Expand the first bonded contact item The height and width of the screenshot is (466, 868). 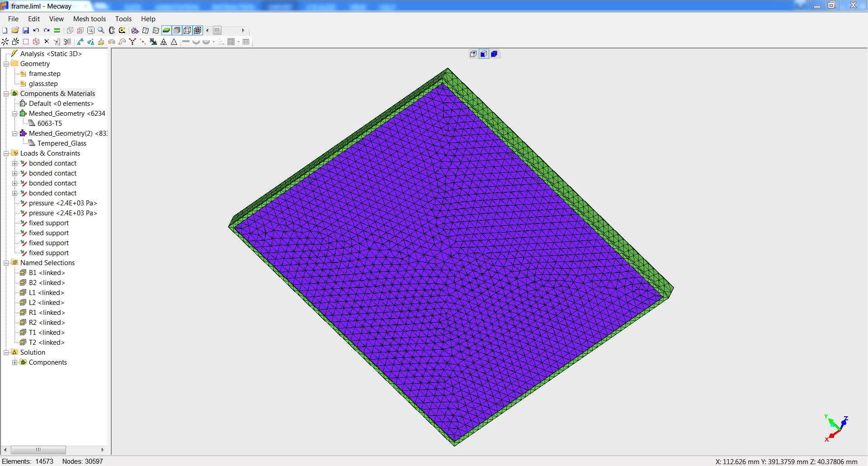[15, 163]
